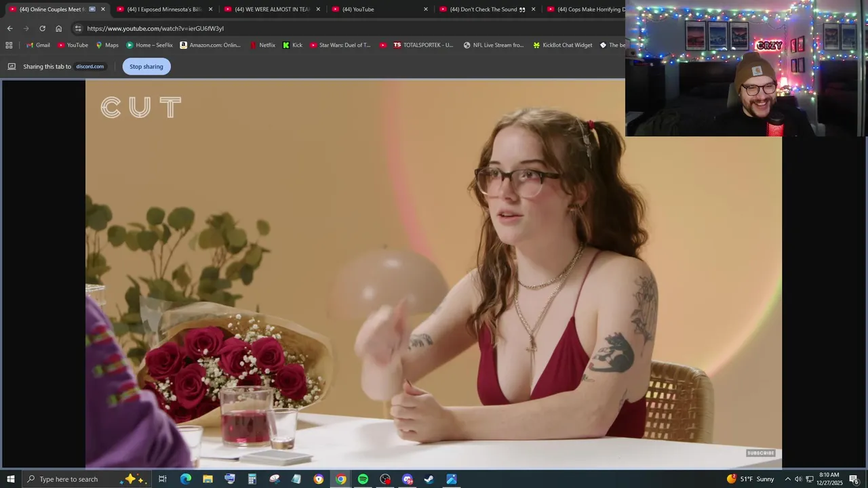
Task: Click the discord.com sharing chip
Action: coord(90,66)
